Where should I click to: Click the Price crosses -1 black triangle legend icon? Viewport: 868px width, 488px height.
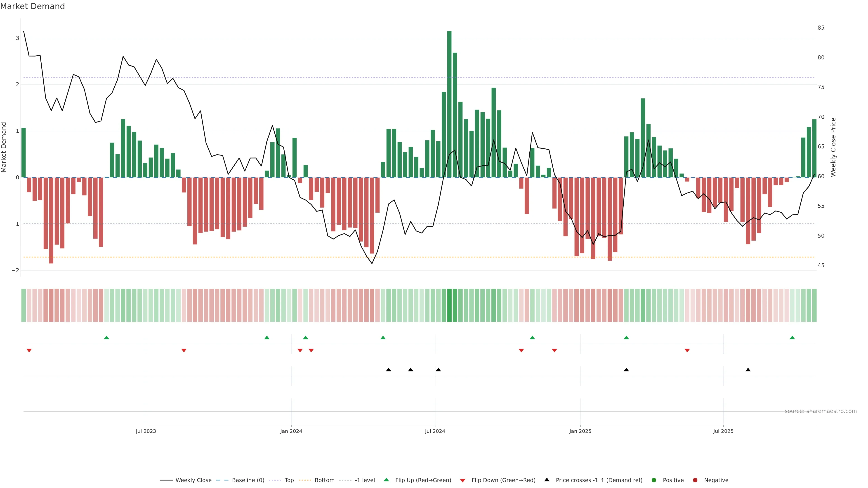click(547, 480)
